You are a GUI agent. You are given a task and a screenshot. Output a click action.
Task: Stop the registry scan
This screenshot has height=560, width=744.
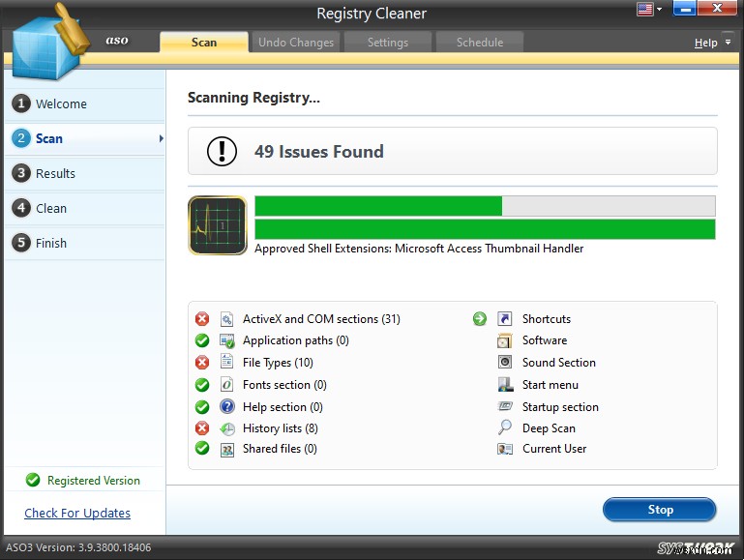pos(660,510)
